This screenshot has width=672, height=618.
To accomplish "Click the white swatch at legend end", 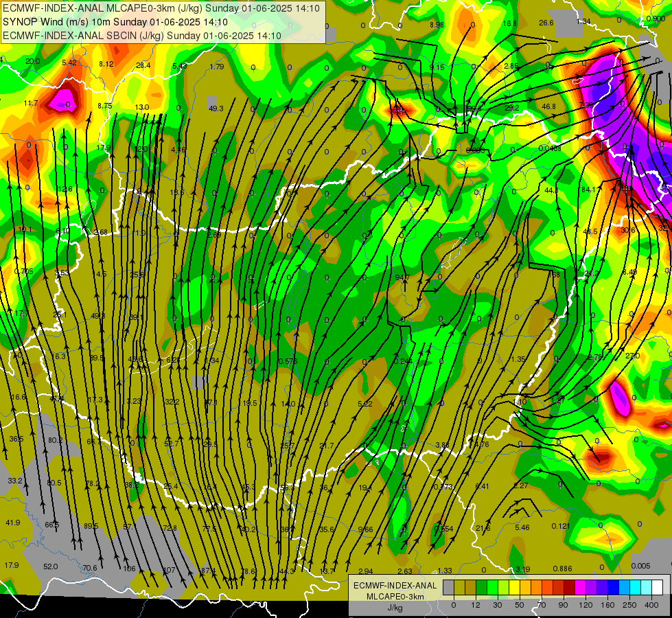I will click(x=658, y=587).
